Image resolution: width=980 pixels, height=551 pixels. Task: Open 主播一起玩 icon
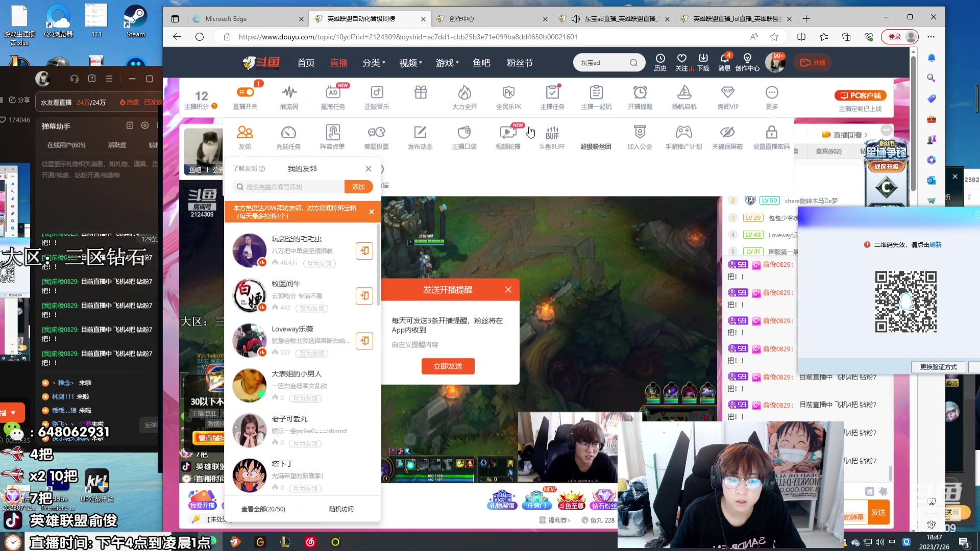tap(596, 92)
